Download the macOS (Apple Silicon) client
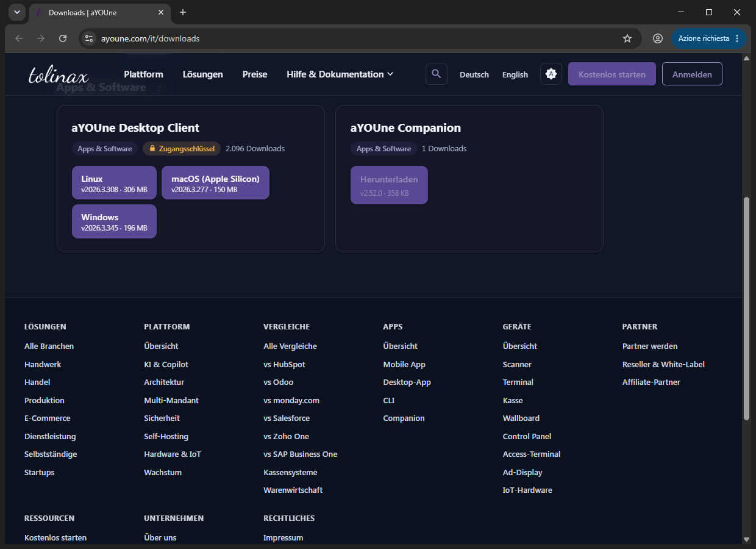The width and height of the screenshot is (756, 549). [x=215, y=183]
